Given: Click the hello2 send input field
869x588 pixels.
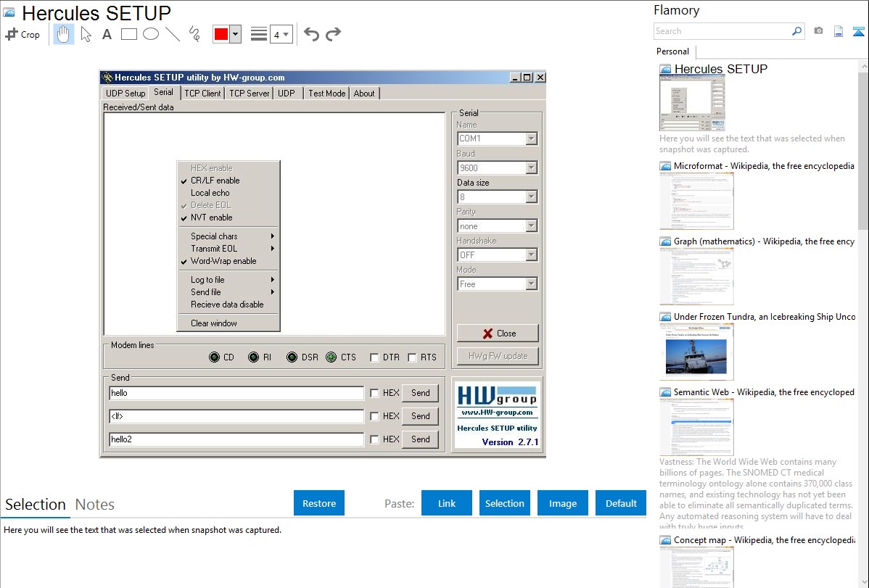Looking at the screenshot, I should click(236, 439).
